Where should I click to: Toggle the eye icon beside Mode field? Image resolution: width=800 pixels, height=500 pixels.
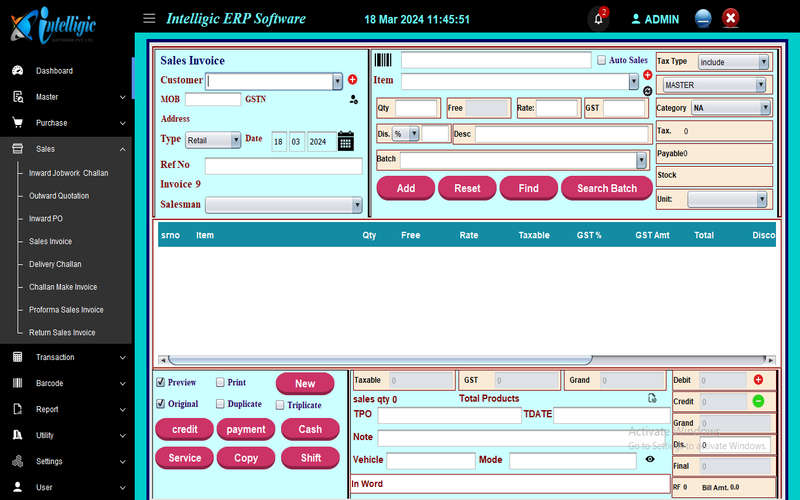click(x=650, y=459)
